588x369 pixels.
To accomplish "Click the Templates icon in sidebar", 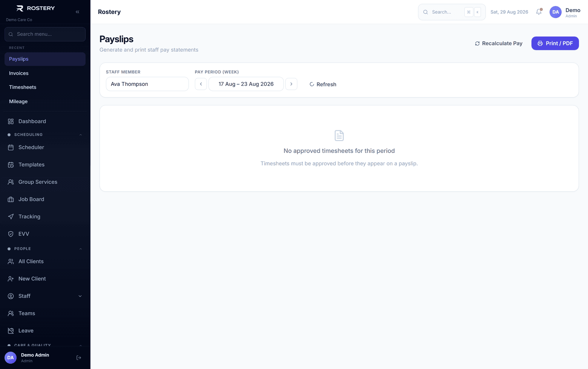I will pyautogui.click(x=11, y=165).
